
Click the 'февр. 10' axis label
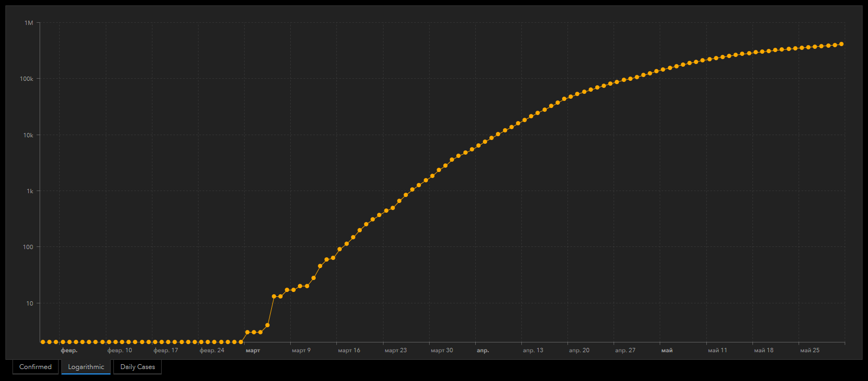tap(119, 351)
